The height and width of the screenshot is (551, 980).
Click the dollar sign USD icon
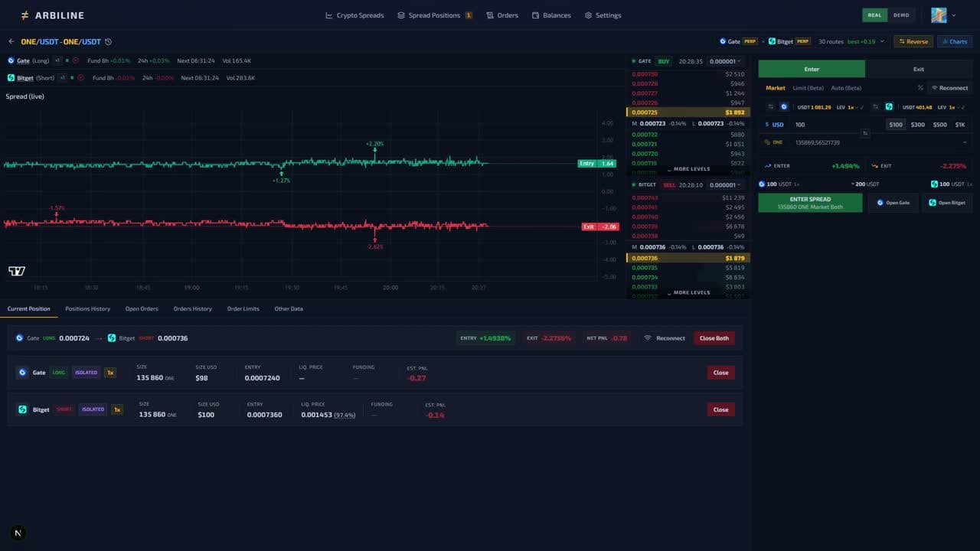767,125
